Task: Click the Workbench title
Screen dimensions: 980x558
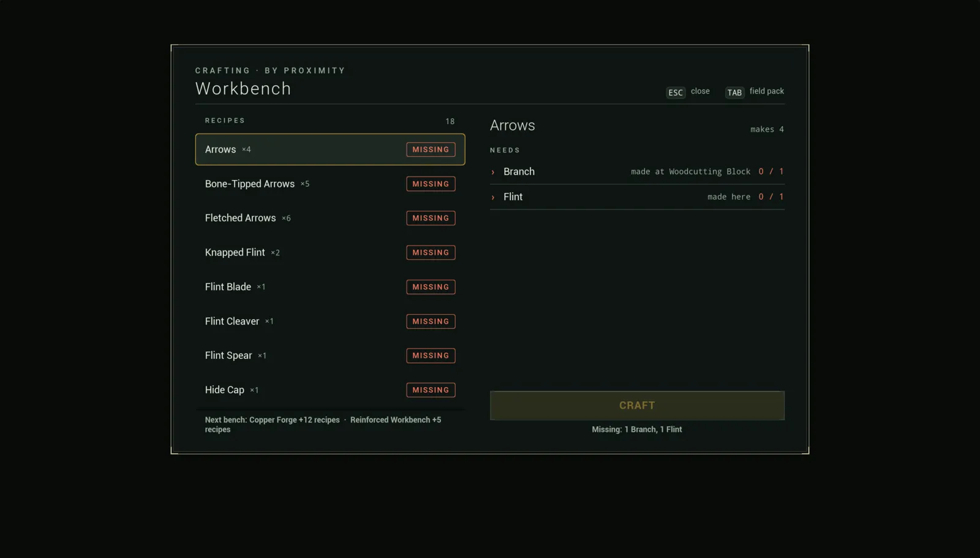Action: point(243,89)
